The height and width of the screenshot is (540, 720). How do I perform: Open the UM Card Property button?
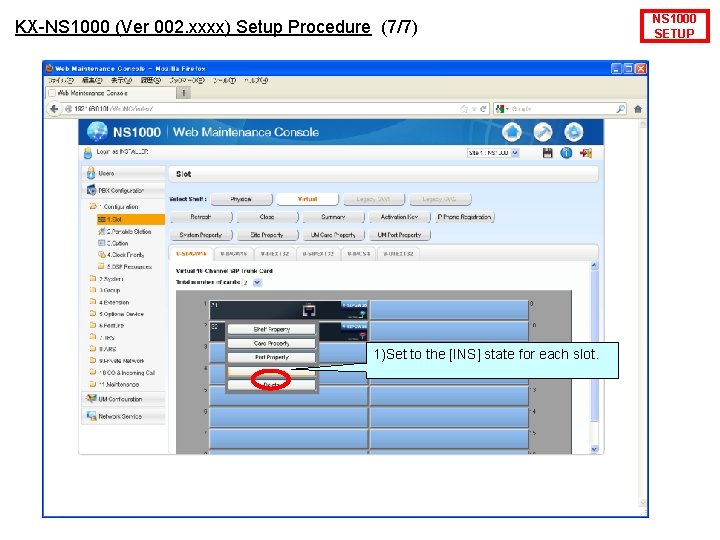pos(333,235)
